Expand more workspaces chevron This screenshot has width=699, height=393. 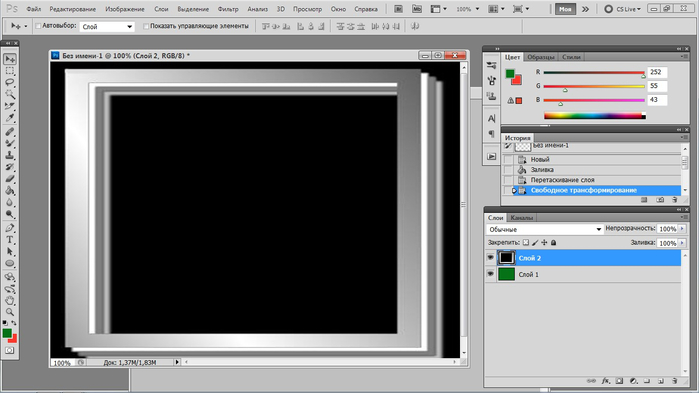585,9
